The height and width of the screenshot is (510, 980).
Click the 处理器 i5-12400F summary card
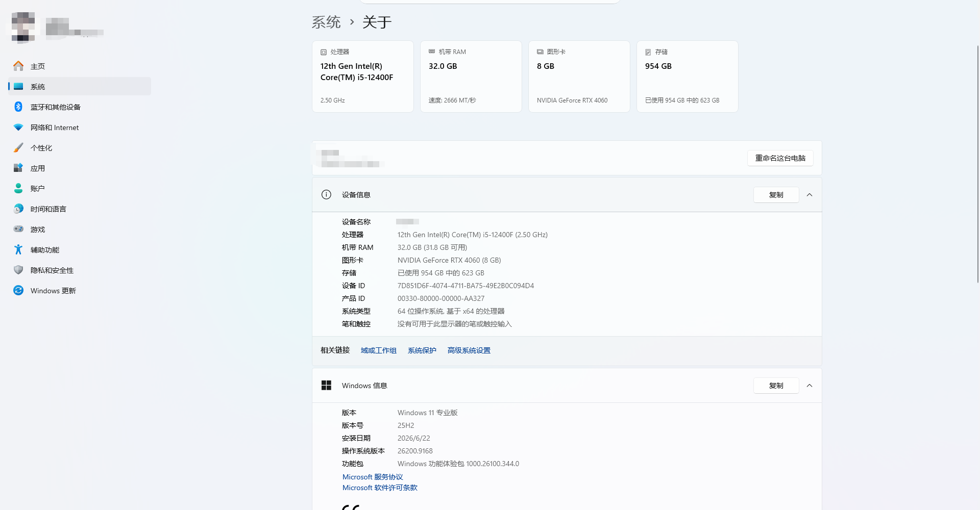pyautogui.click(x=363, y=76)
